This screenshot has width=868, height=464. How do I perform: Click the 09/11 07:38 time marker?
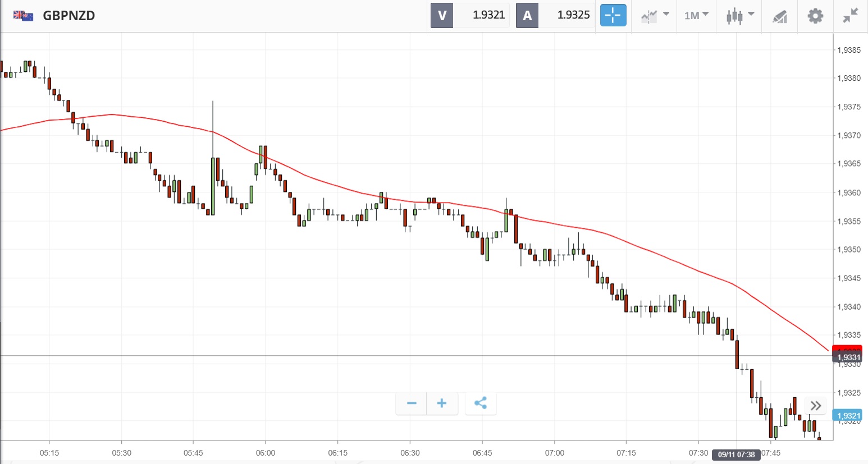pyautogui.click(x=736, y=454)
